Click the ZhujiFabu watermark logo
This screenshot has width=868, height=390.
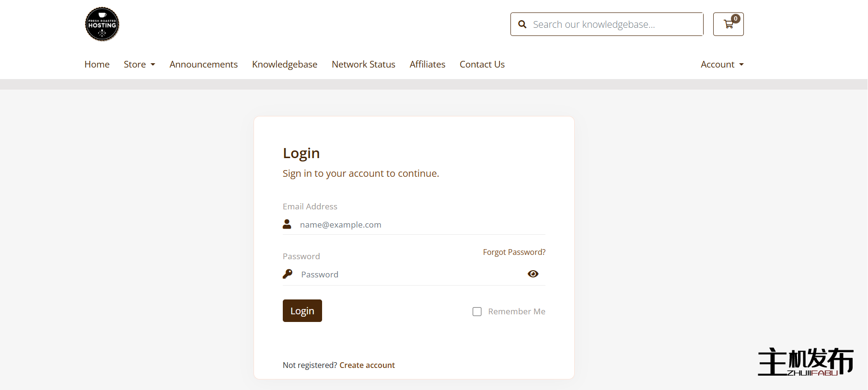[x=805, y=362]
